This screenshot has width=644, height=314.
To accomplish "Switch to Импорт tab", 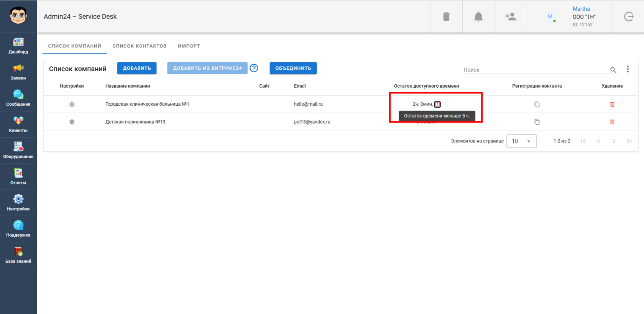I will (189, 46).
